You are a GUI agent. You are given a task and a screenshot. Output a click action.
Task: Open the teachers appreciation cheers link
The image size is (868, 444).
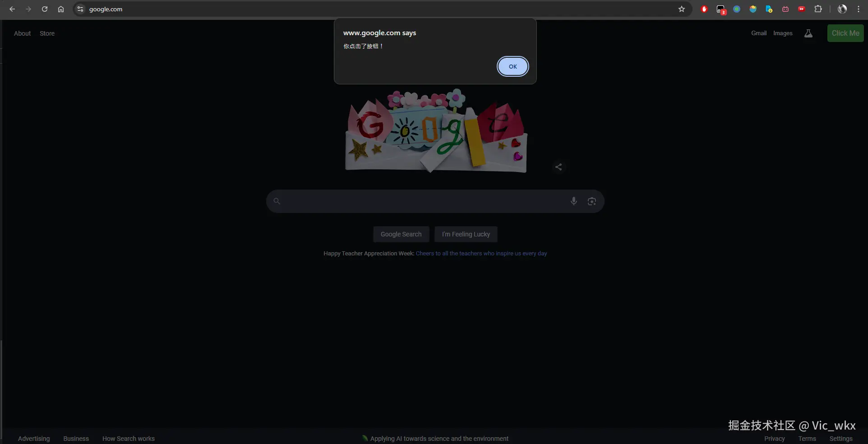tap(481, 254)
